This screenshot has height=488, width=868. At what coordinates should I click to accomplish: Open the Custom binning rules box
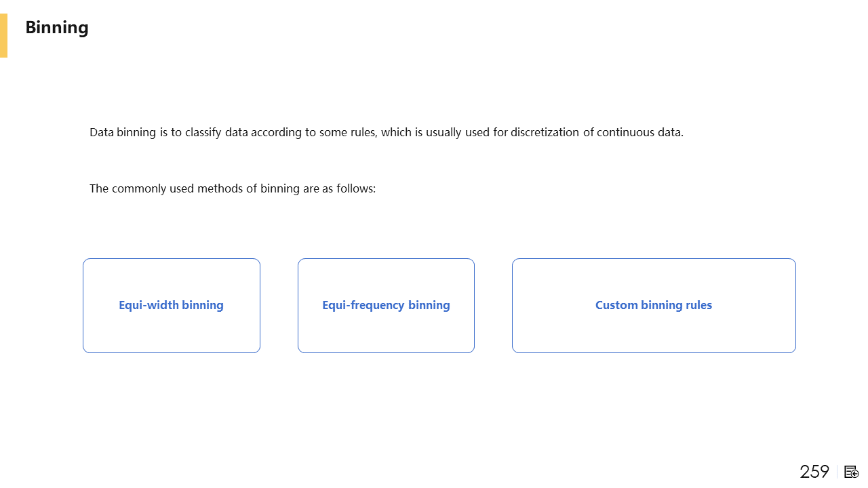point(654,306)
